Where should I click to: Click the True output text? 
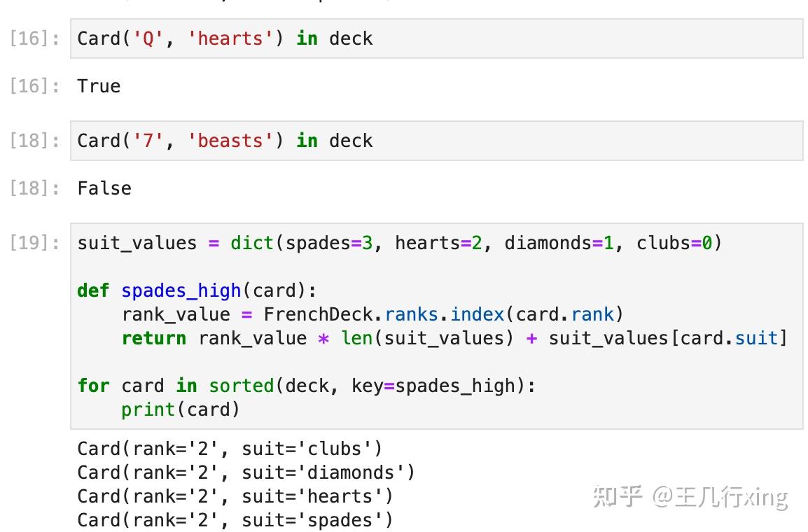click(x=99, y=86)
